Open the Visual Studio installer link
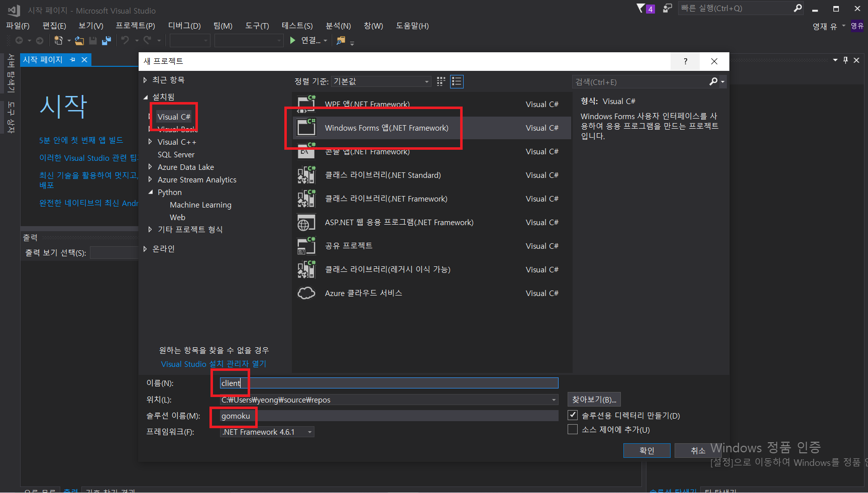 (x=213, y=364)
